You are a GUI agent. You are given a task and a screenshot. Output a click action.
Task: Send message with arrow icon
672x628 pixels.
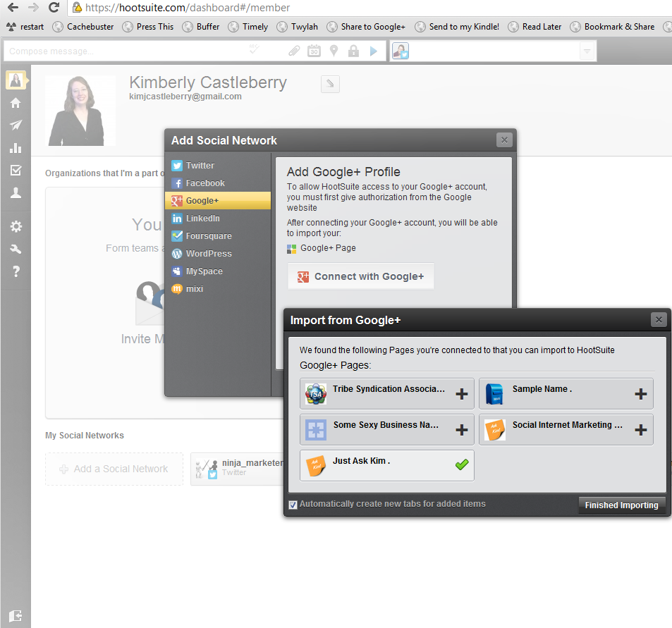pyautogui.click(x=374, y=51)
